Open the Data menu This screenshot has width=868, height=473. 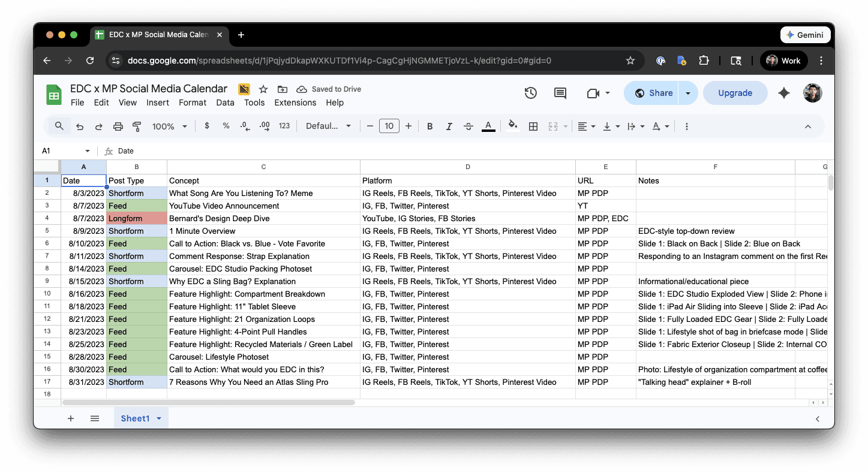coord(226,103)
